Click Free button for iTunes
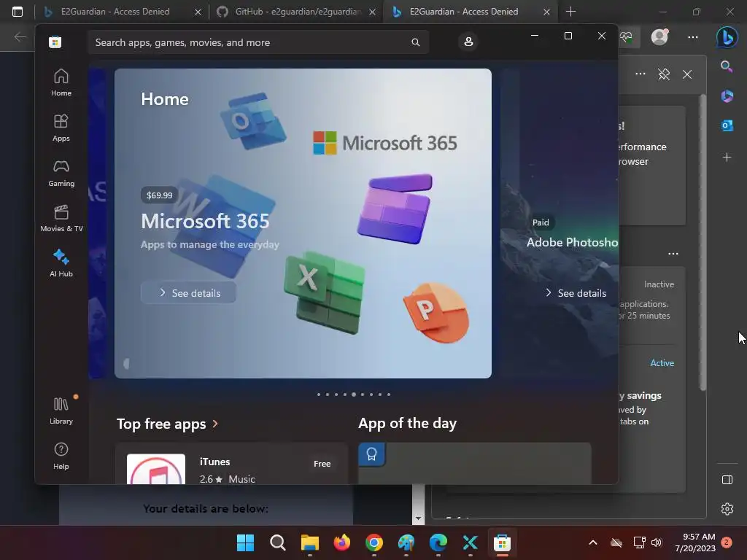The width and height of the screenshot is (747, 560). (322, 463)
